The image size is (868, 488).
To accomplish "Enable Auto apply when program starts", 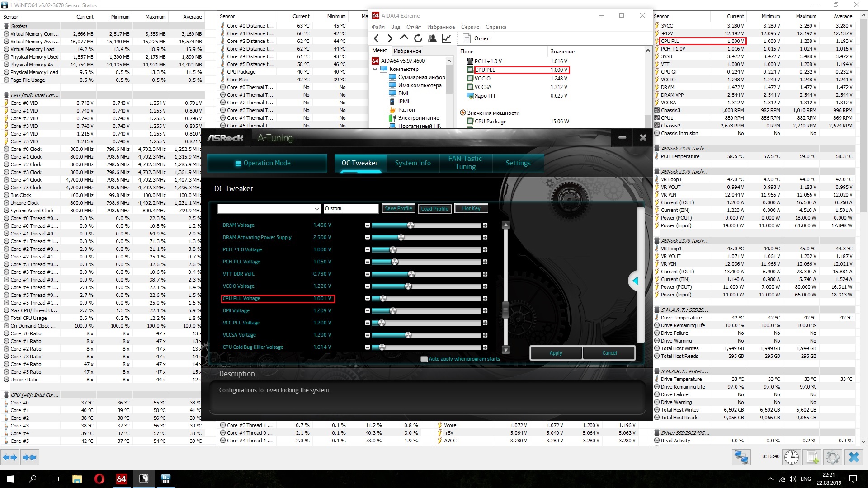I will [424, 359].
